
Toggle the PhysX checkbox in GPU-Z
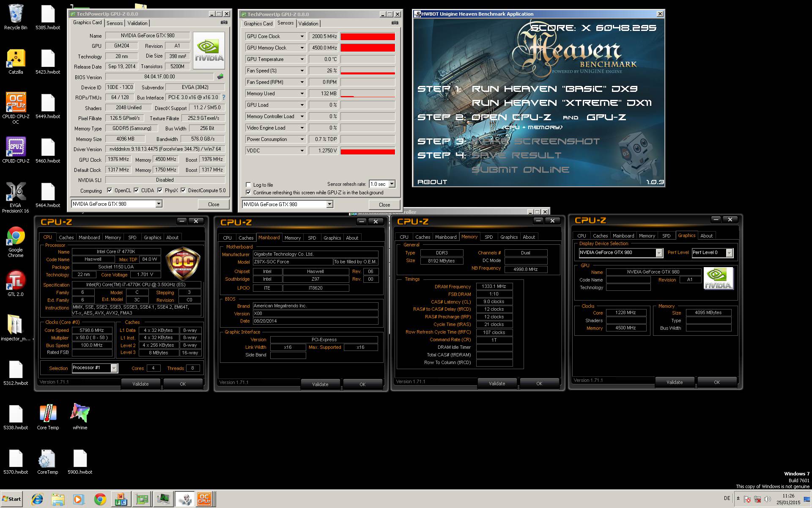click(160, 190)
